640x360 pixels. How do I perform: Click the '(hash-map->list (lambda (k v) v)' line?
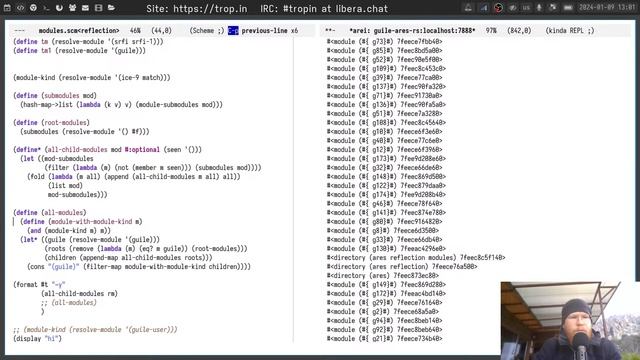tap(122, 104)
